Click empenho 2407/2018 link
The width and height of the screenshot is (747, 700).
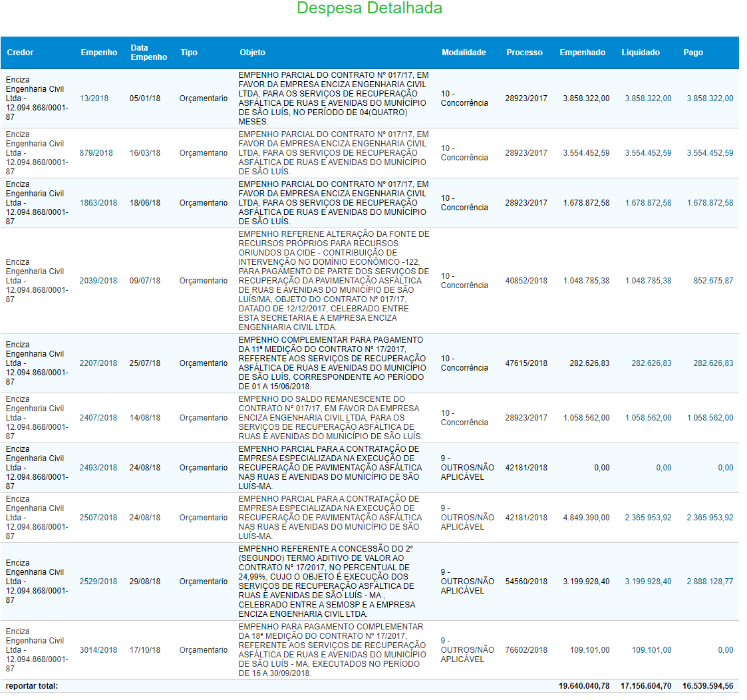(x=98, y=418)
